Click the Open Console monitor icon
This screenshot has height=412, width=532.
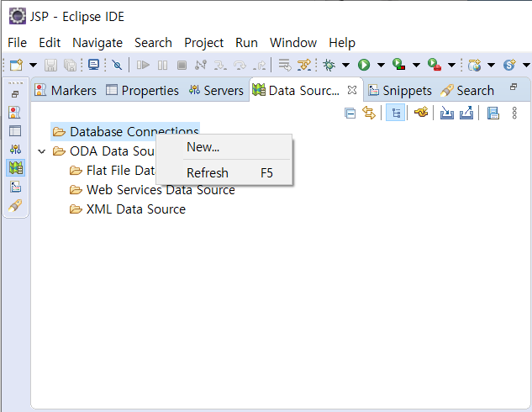click(93, 65)
